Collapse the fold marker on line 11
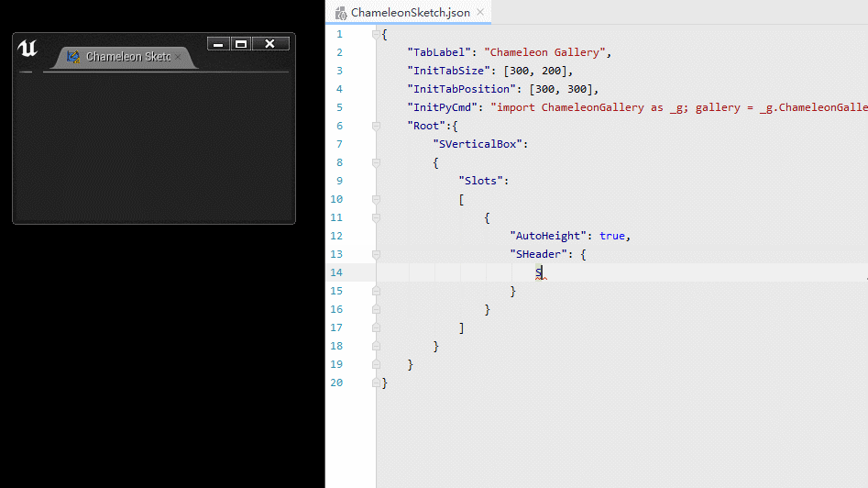Viewport: 868px width, 488px height. pyautogui.click(x=376, y=217)
